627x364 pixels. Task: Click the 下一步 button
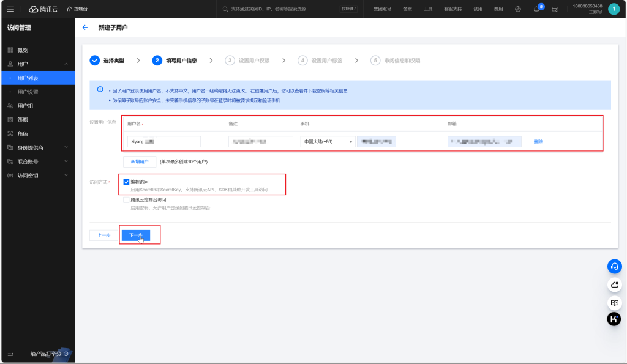point(135,236)
